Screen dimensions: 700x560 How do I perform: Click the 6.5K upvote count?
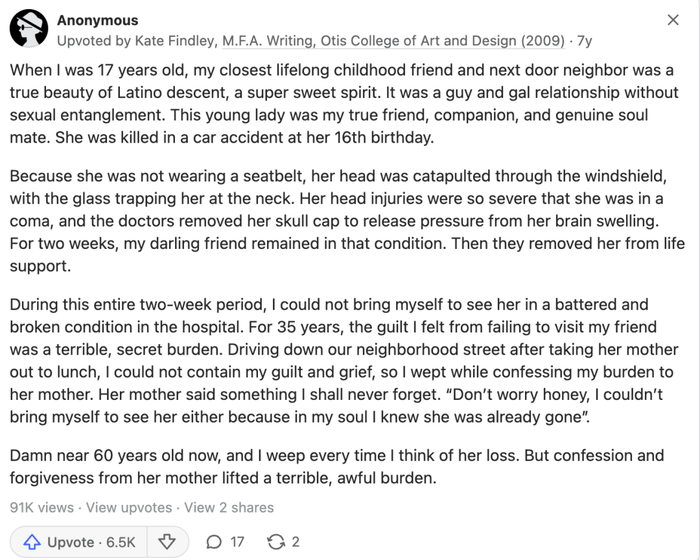(x=119, y=542)
